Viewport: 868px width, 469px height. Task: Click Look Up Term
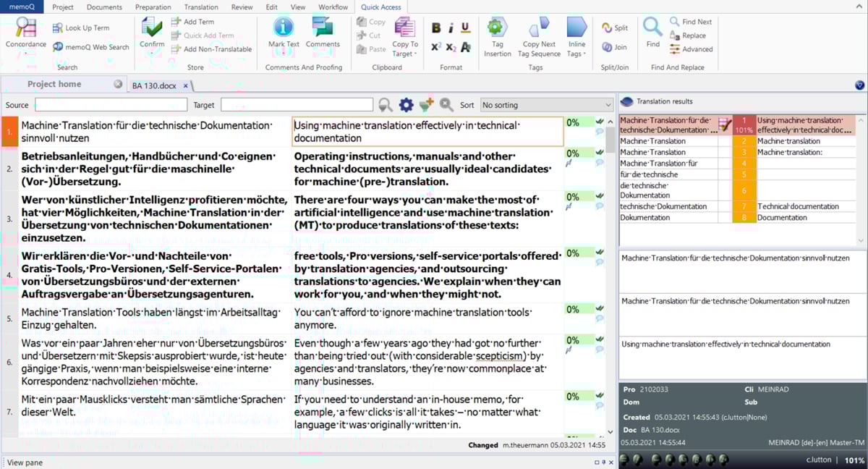click(81, 28)
